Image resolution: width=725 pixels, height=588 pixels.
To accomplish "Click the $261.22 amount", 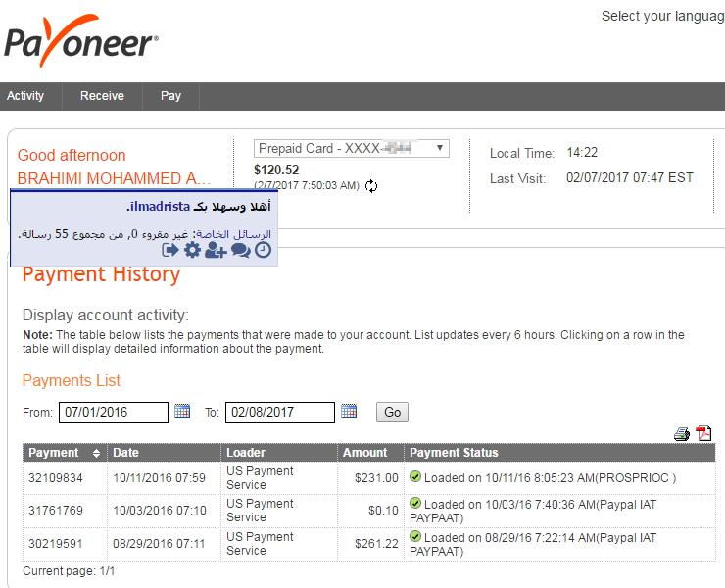I will [x=376, y=543].
